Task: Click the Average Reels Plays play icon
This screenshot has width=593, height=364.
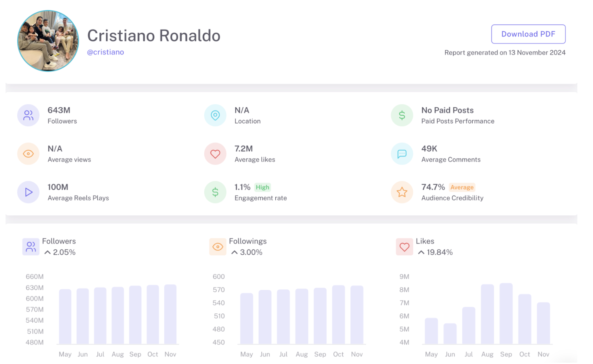Action: (28, 192)
